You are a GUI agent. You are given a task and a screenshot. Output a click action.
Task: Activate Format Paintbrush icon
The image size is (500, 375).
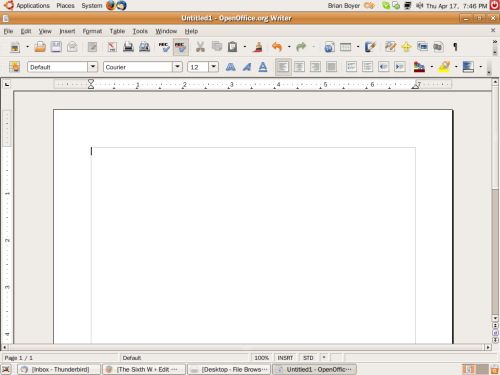(257, 47)
